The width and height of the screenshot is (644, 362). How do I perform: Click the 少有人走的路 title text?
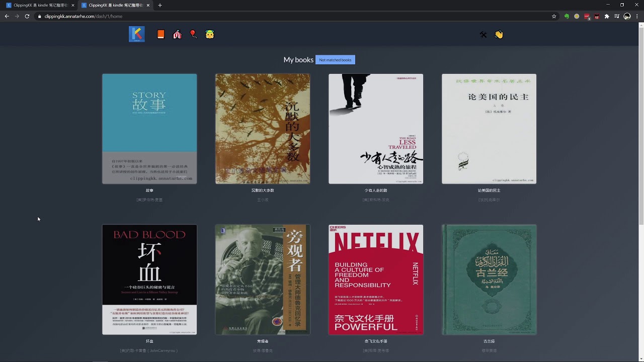point(376,191)
